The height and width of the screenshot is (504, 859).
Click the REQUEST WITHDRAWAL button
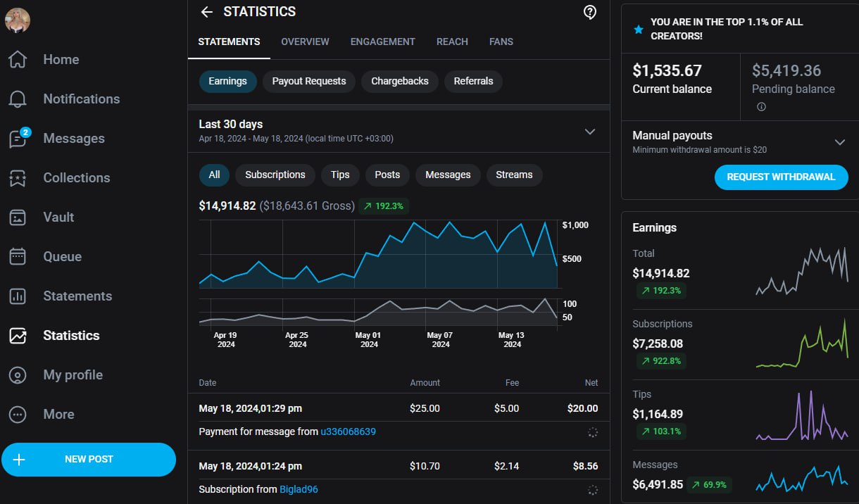781,177
